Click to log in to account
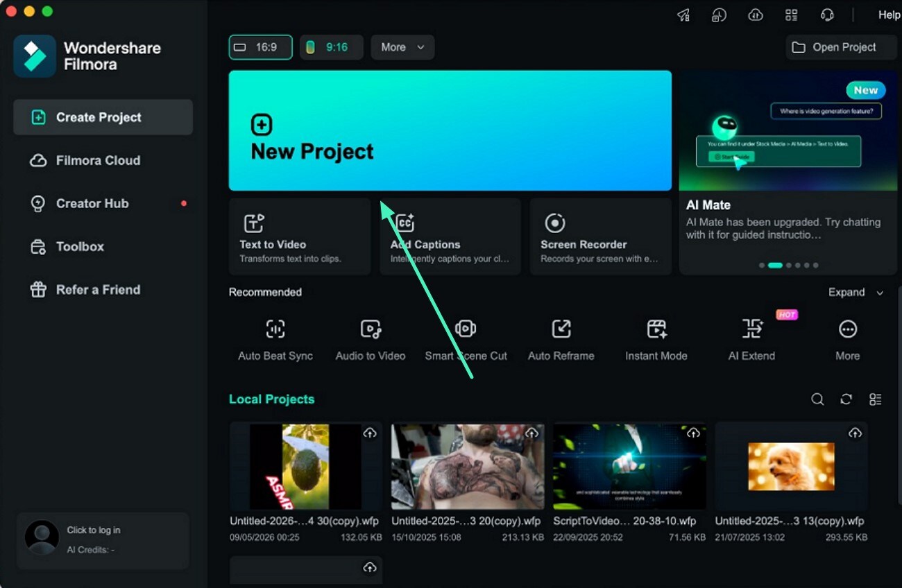 click(x=94, y=530)
